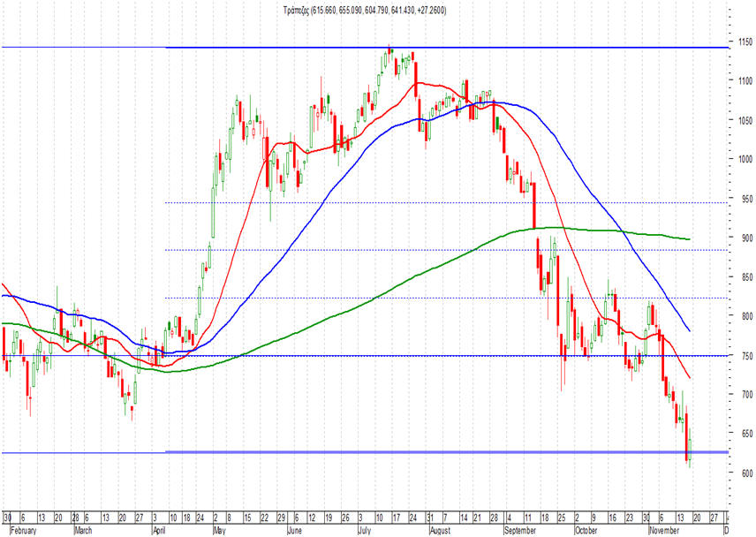756x537 pixels.
Task: Click the October month label
Action: click(x=586, y=530)
